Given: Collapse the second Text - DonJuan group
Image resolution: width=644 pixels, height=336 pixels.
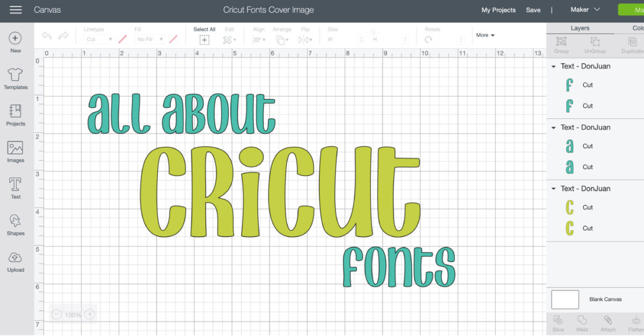Looking at the screenshot, I should [x=554, y=128].
